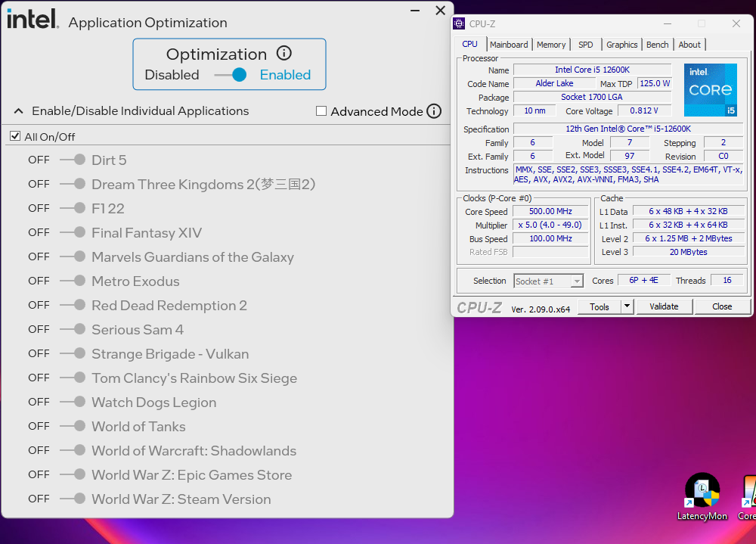Screen dimensions: 756x544
Task: Toggle the main Optimization Enabled switch
Action: click(x=231, y=75)
